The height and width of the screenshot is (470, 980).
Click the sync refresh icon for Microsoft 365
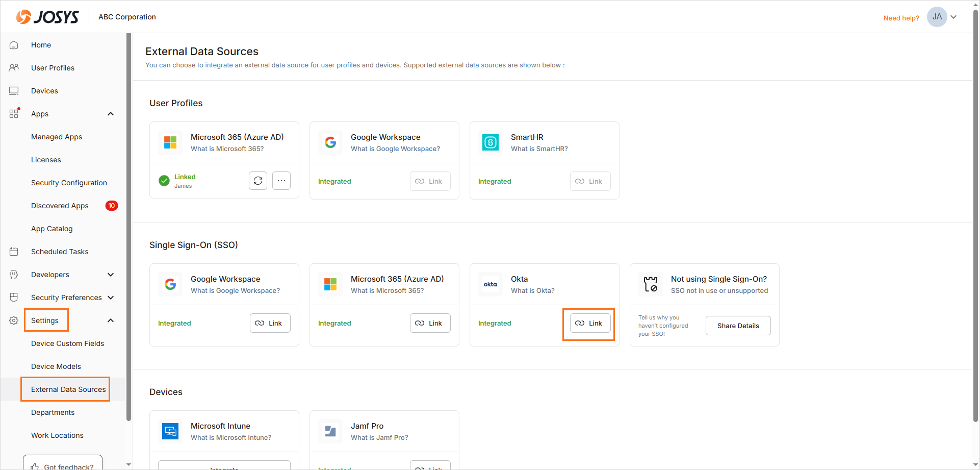(258, 181)
